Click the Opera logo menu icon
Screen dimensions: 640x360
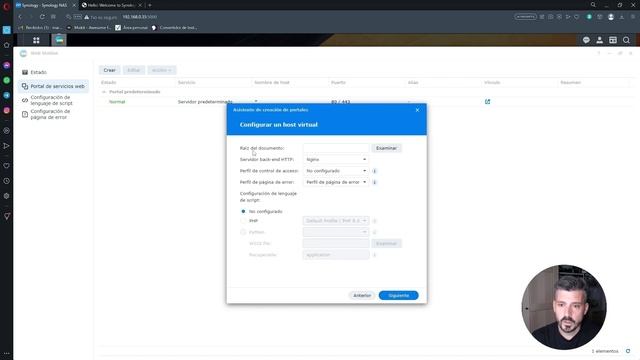coord(6,6)
